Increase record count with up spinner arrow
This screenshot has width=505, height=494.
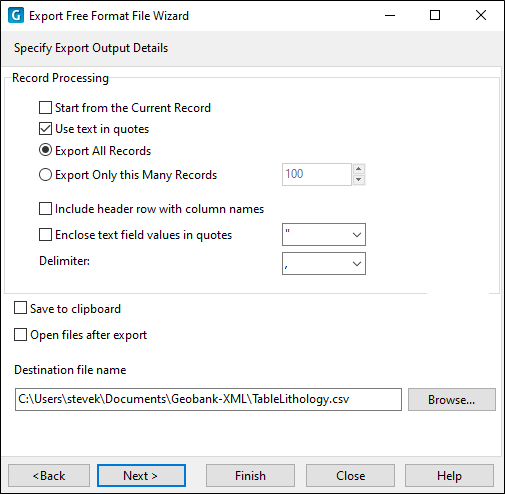click(x=358, y=169)
